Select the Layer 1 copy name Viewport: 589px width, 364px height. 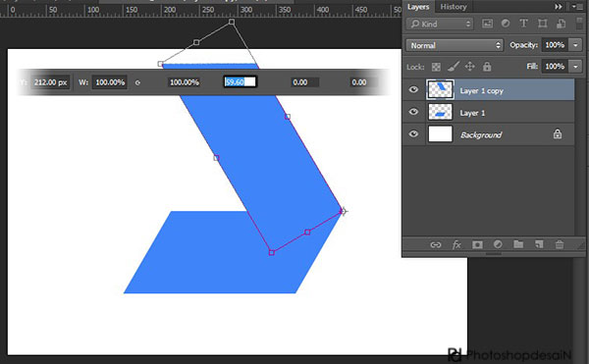click(x=482, y=91)
